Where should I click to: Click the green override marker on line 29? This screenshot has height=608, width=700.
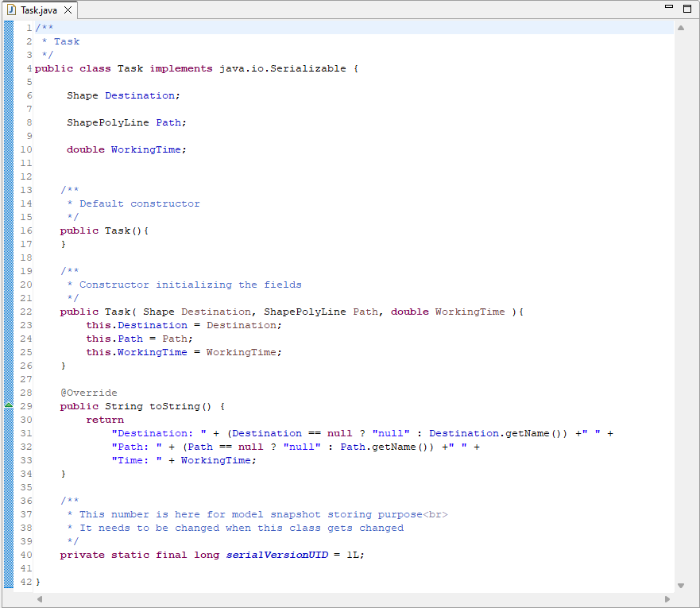(9, 405)
